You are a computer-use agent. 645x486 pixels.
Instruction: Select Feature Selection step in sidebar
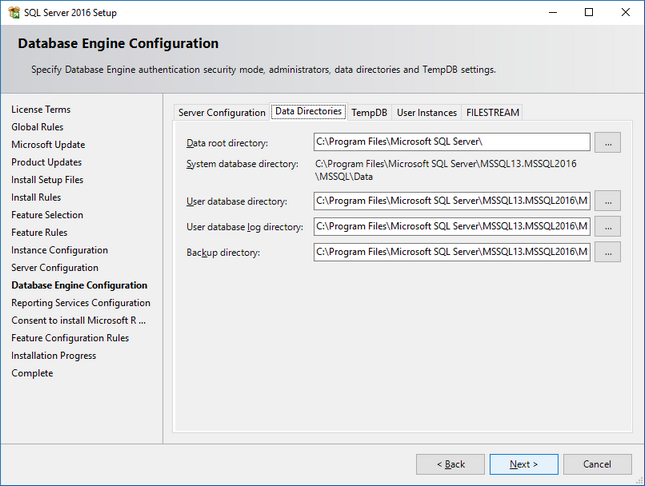(47, 215)
